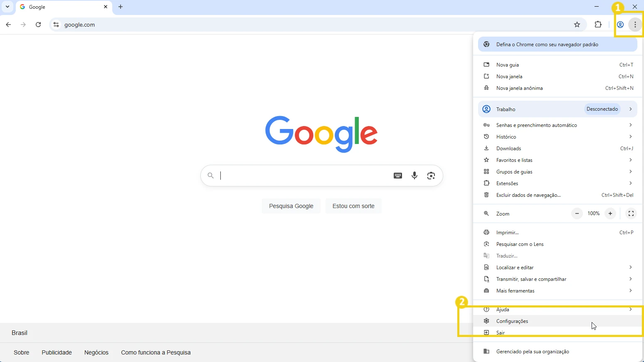Set Chrome as default browser banner
Screen dimensions: 644x362
click(x=558, y=45)
